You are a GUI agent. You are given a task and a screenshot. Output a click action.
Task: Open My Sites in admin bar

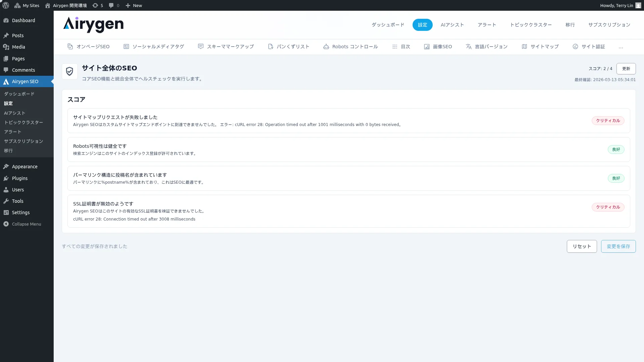[x=27, y=5]
